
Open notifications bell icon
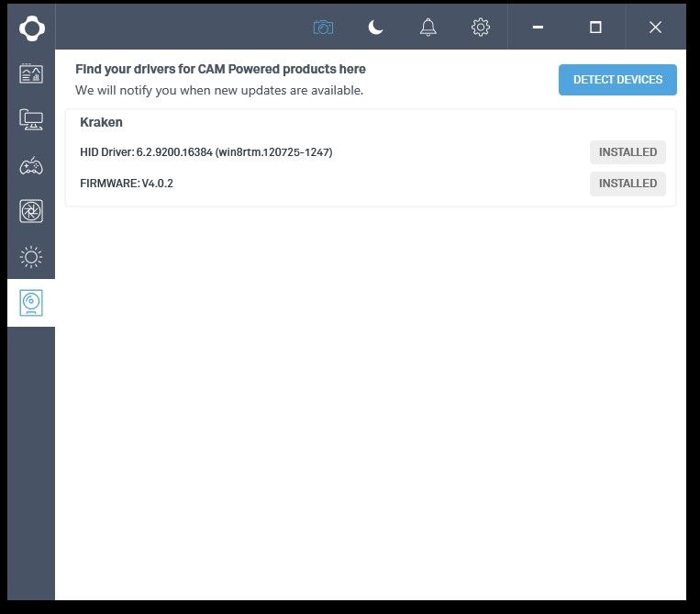pos(428,28)
